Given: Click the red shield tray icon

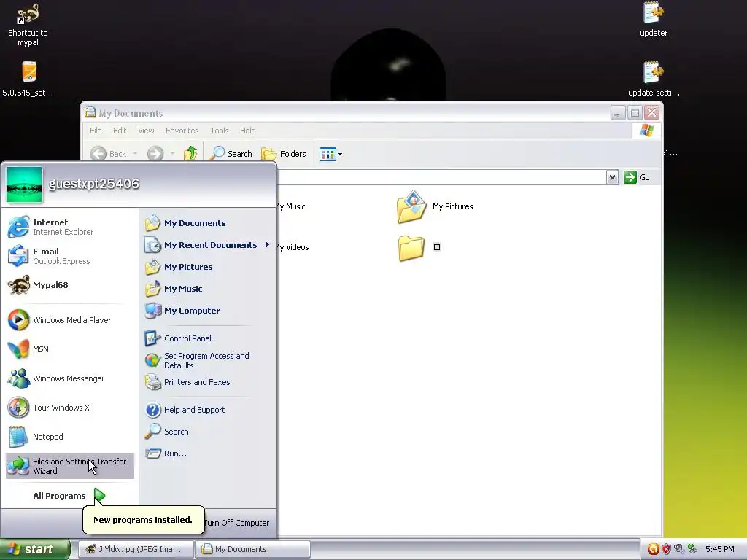Looking at the screenshot, I should click(x=666, y=549).
